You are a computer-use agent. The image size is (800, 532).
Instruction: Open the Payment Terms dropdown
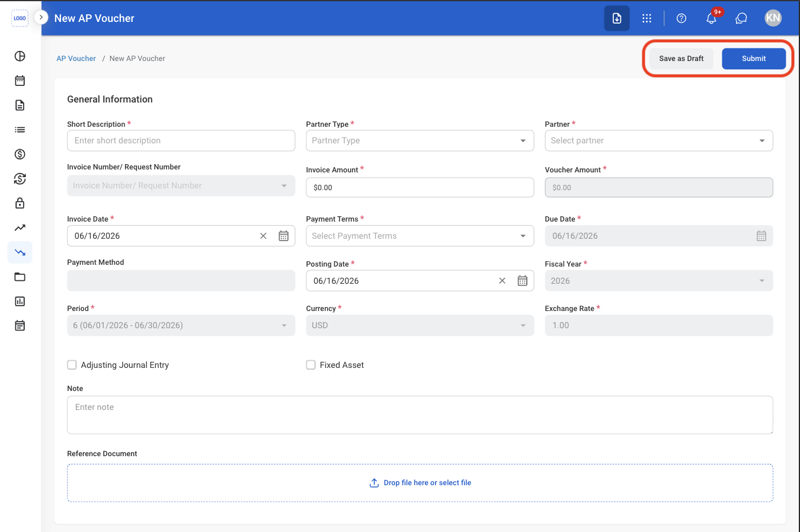420,236
